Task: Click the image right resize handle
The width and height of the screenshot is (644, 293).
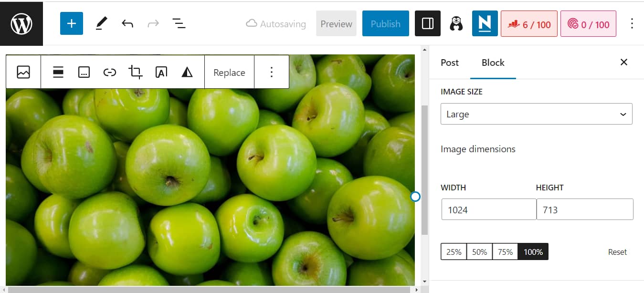Action: (x=415, y=197)
